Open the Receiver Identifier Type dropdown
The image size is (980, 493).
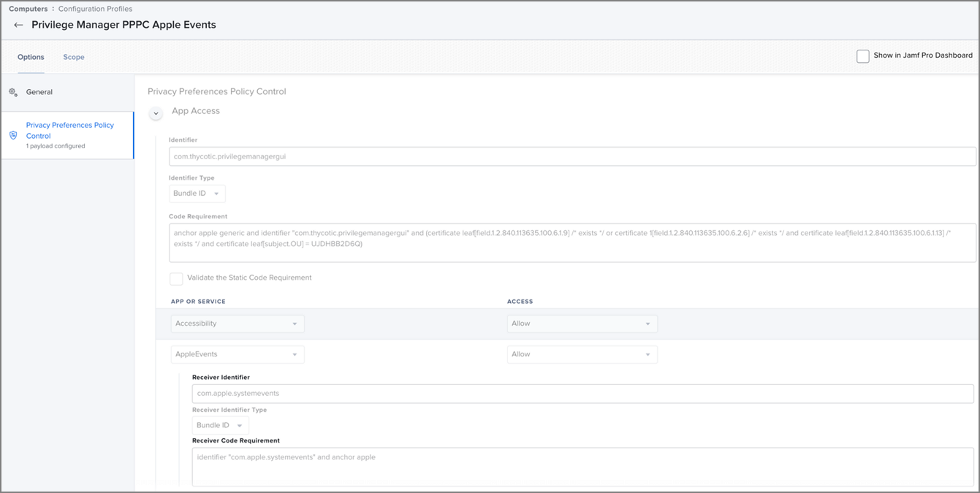point(220,425)
